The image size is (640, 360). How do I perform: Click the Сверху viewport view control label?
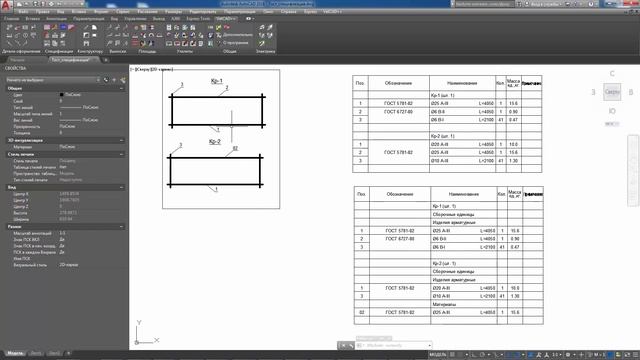click(143, 69)
